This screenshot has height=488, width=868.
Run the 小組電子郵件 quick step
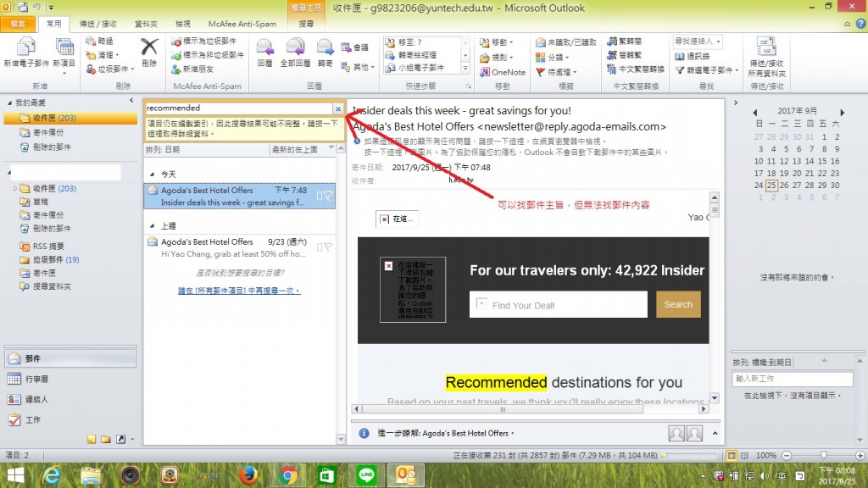(415, 68)
